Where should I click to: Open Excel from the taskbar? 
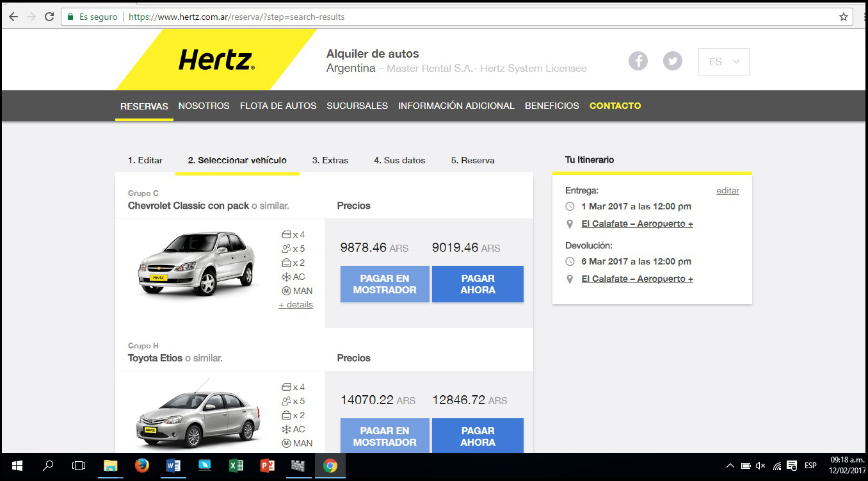pos(236,466)
